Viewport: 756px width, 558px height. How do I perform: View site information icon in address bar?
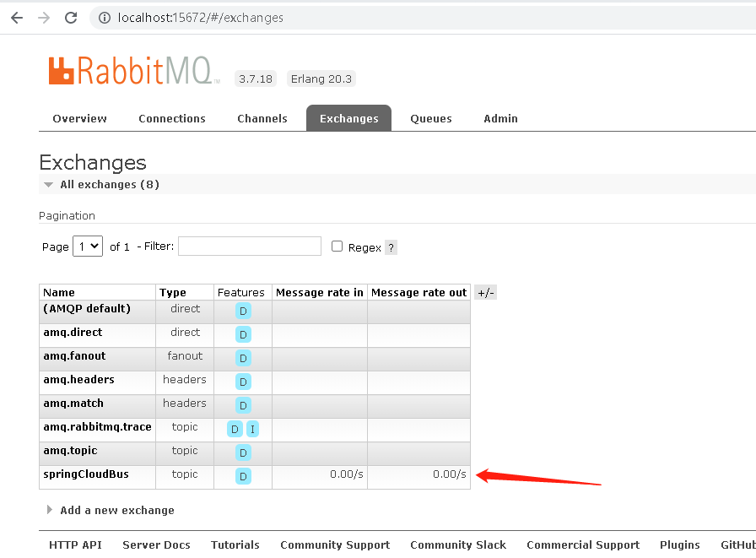104,18
